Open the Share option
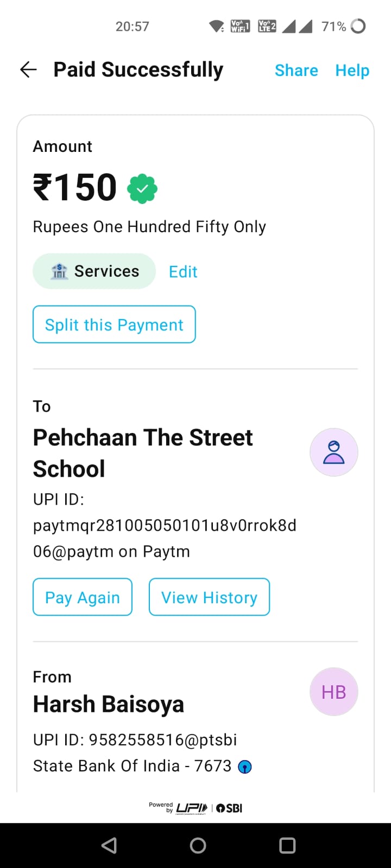The width and height of the screenshot is (391, 868). (x=296, y=70)
